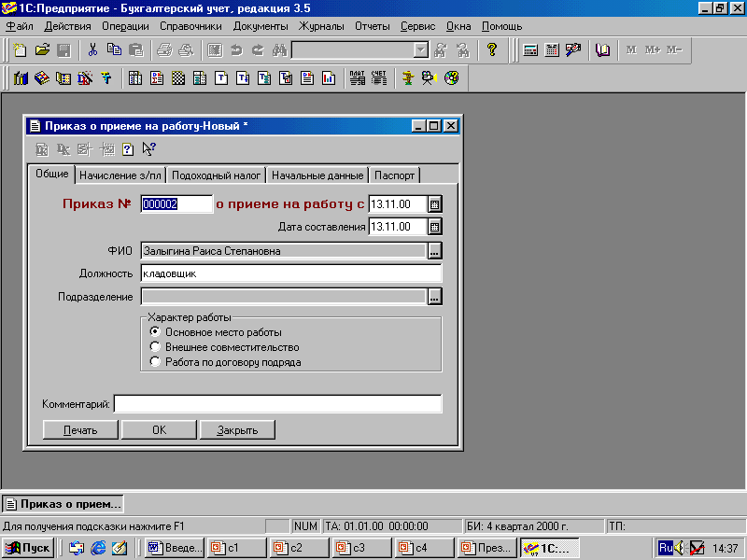The height and width of the screenshot is (560, 747).
Task: Click the help question-mark icon in the order window
Action: point(127,150)
